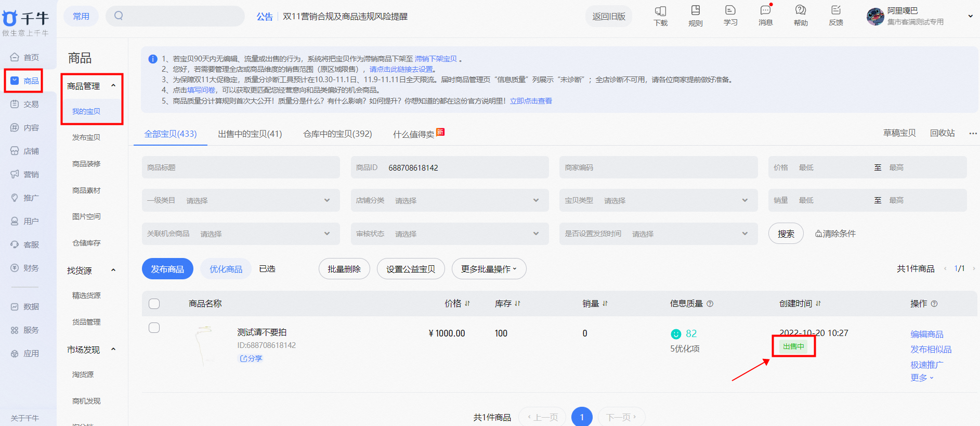Click the 商品ID input field
The height and width of the screenshot is (426, 980).
[x=450, y=167]
